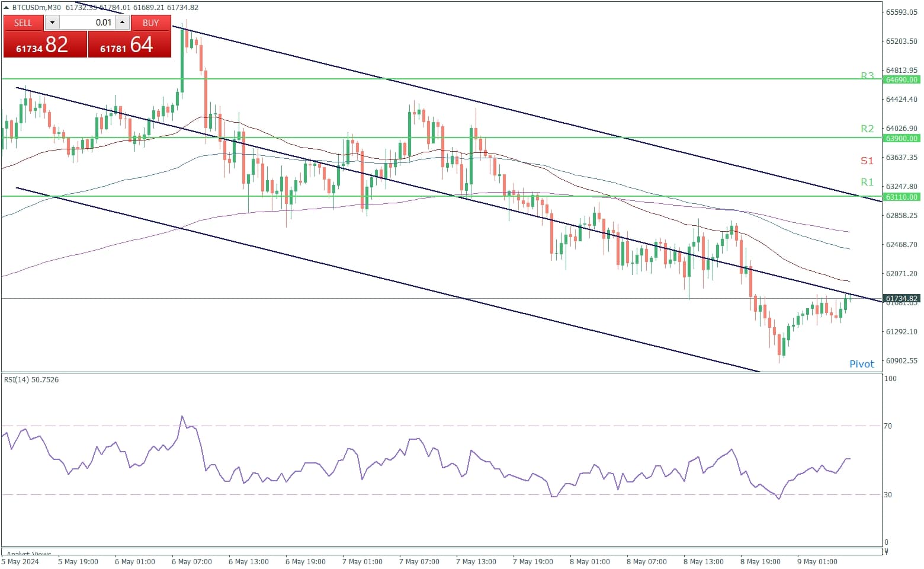Viewport: 924px width, 569px height.
Task: Select the R1 resistance label
Action: [867, 182]
